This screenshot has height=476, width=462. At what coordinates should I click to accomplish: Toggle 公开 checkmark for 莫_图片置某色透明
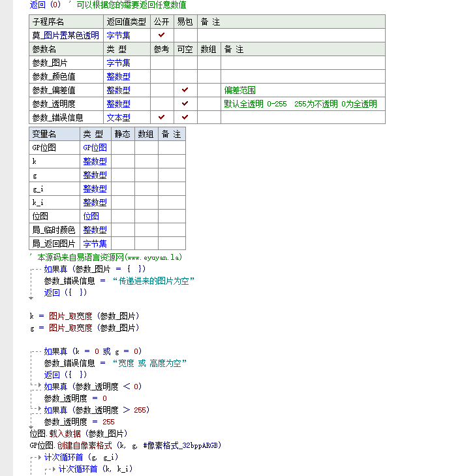pos(162,35)
